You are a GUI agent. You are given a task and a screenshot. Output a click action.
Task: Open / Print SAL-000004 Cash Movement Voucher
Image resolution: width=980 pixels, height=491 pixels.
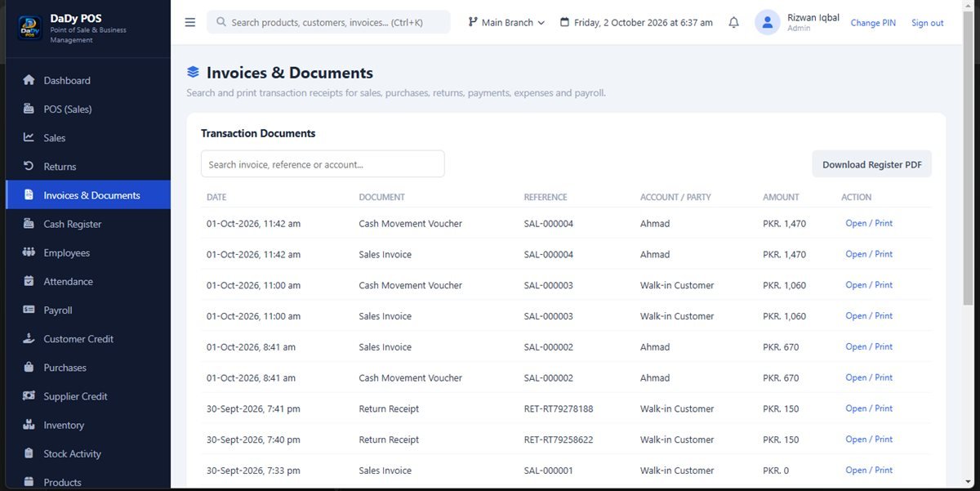coord(869,223)
